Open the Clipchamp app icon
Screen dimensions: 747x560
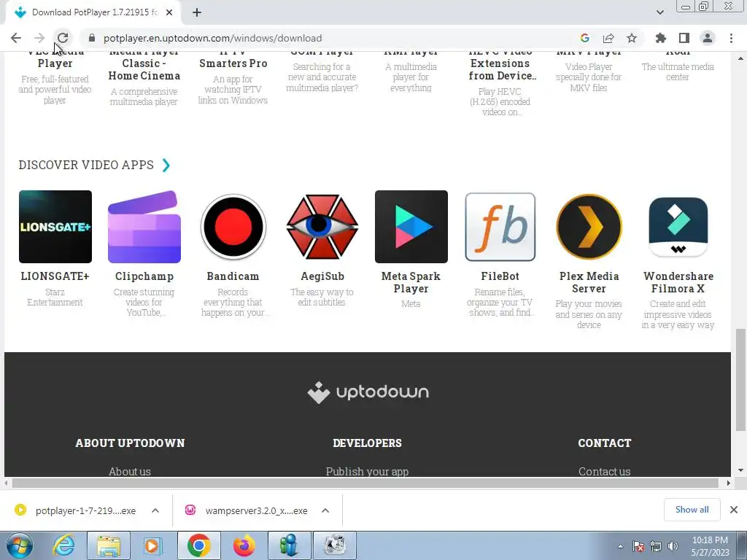pos(144,227)
